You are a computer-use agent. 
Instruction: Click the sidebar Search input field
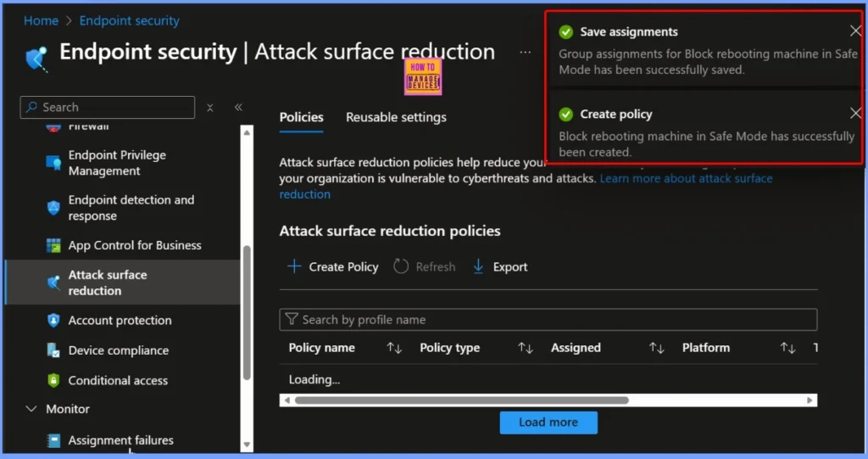click(x=108, y=107)
